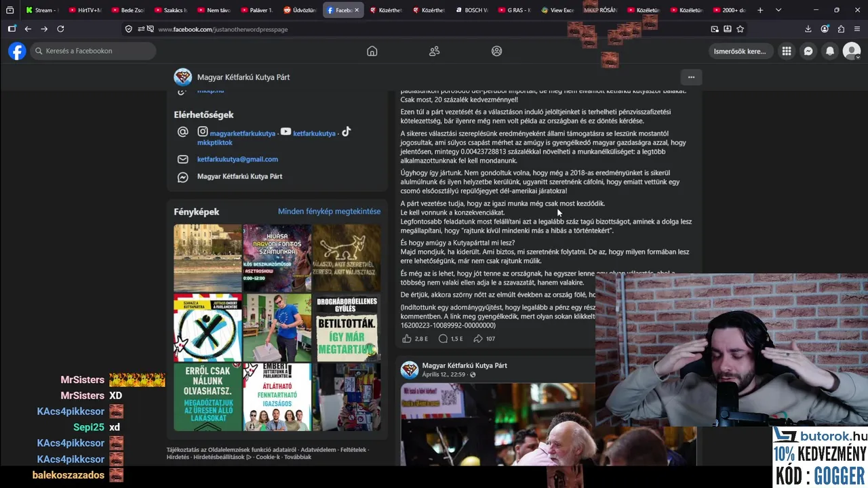
Task: Open the 'Feltételek' footer link
Action: coord(353,450)
